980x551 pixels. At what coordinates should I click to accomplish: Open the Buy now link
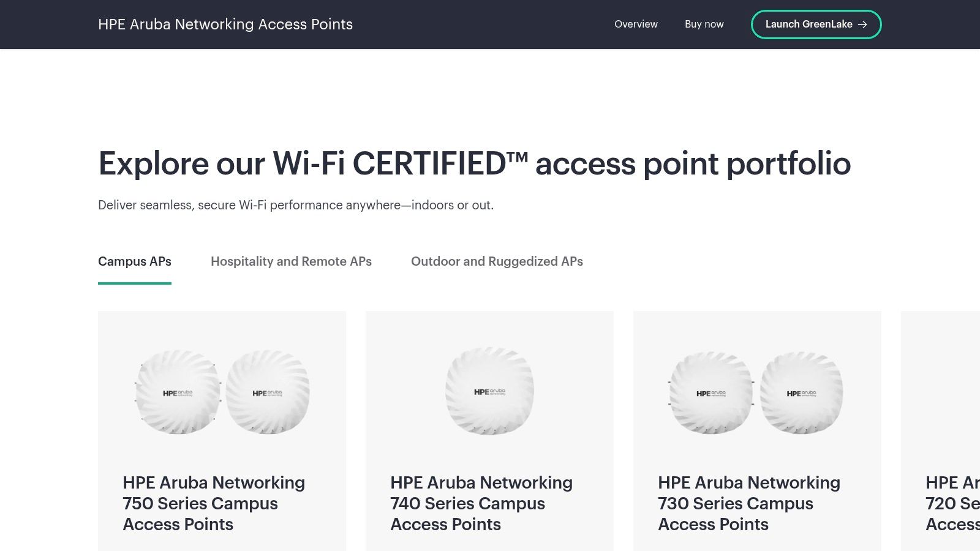pos(704,24)
